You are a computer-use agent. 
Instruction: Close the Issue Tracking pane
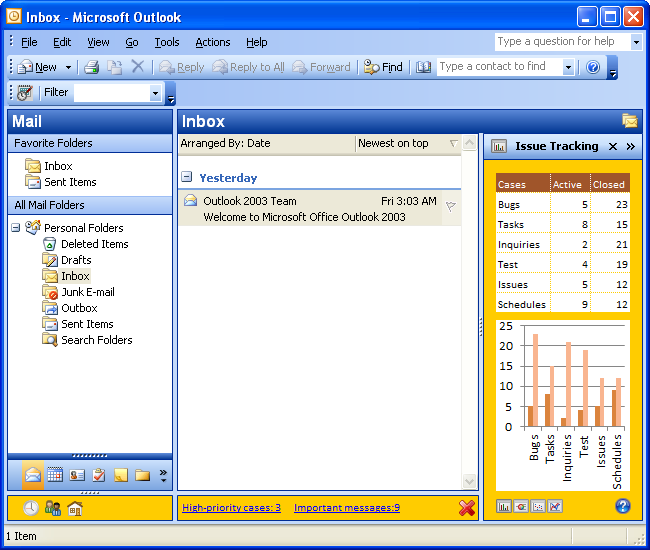(613, 146)
